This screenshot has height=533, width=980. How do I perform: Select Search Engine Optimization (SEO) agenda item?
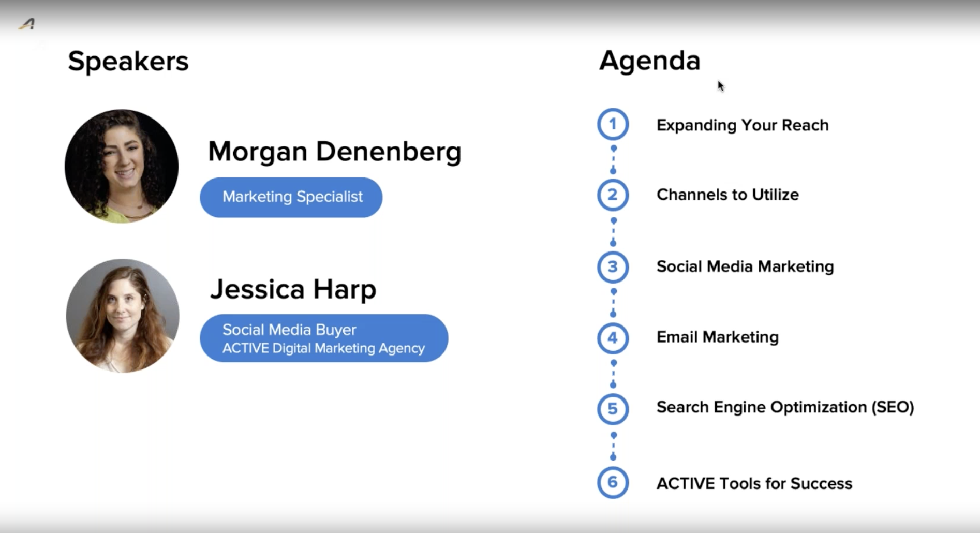point(785,407)
